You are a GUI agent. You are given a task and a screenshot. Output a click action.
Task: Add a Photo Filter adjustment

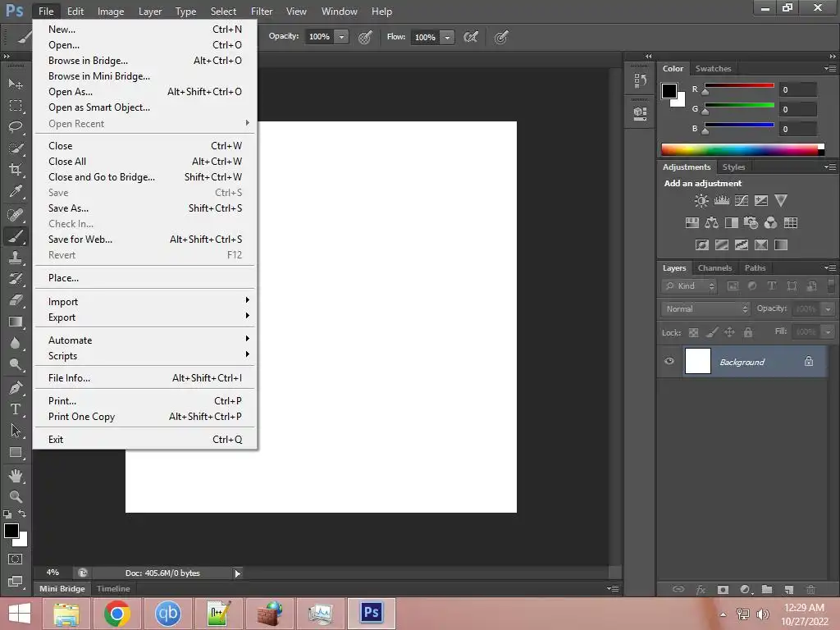pyautogui.click(x=751, y=223)
